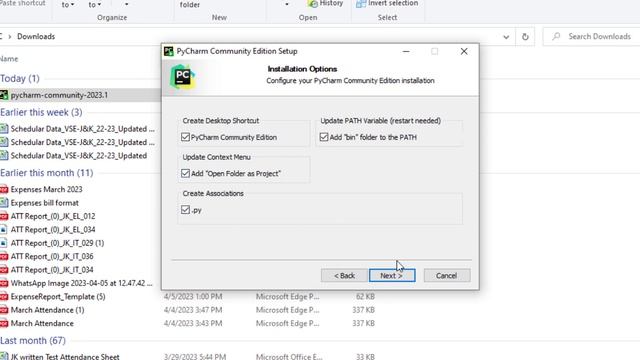The height and width of the screenshot is (360, 640).
Task: Select pycharm-community-2023.1 file in Downloads
Action: (60, 95)
